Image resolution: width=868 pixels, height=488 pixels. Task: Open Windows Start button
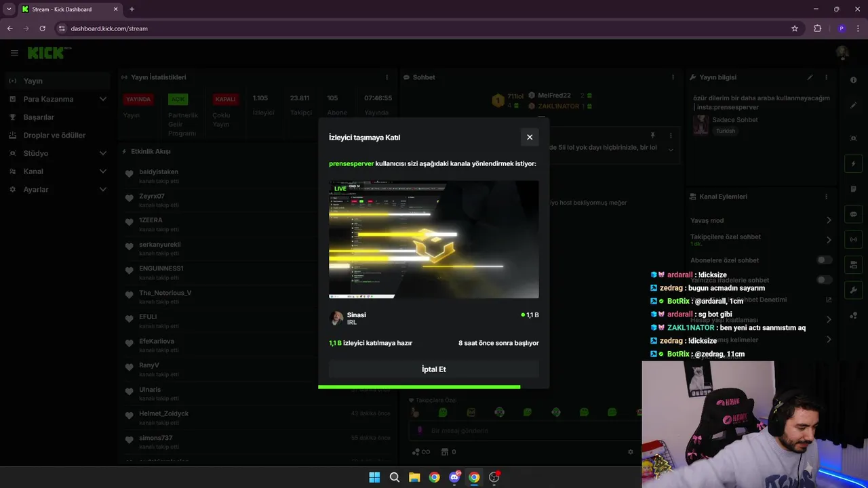click(x=374, y=477)
